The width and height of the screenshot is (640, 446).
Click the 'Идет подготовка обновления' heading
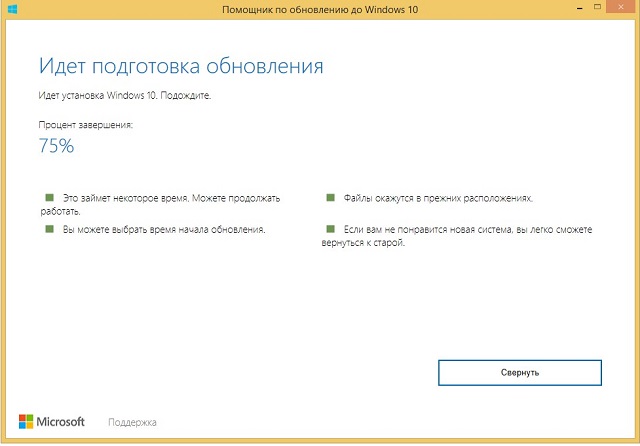pos(181,67)
